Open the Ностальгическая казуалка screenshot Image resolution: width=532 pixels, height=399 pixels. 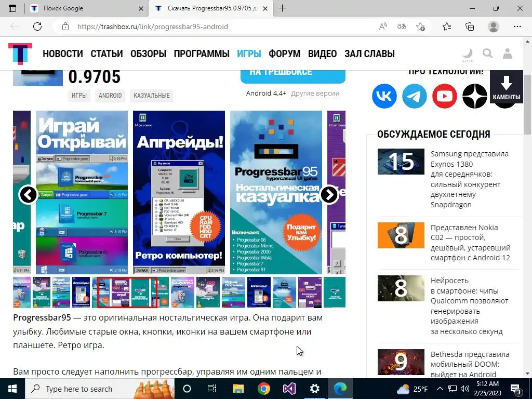tap(276, 192)
